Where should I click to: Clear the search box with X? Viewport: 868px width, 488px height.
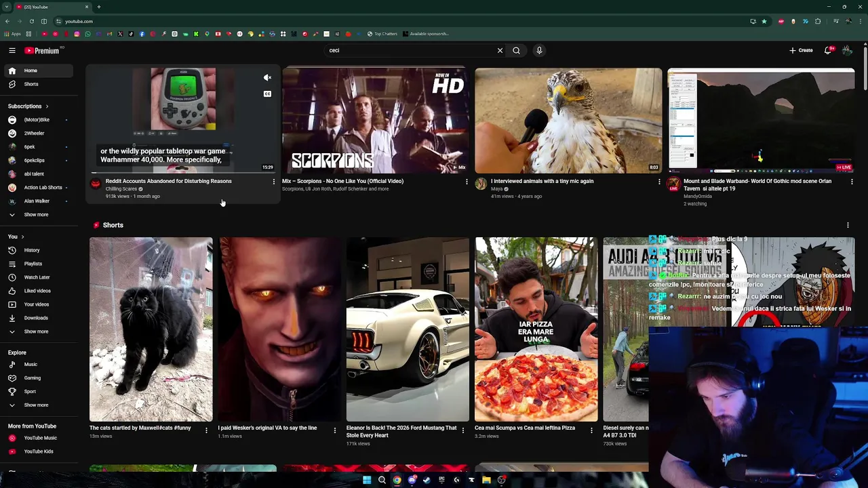[500, 50]
